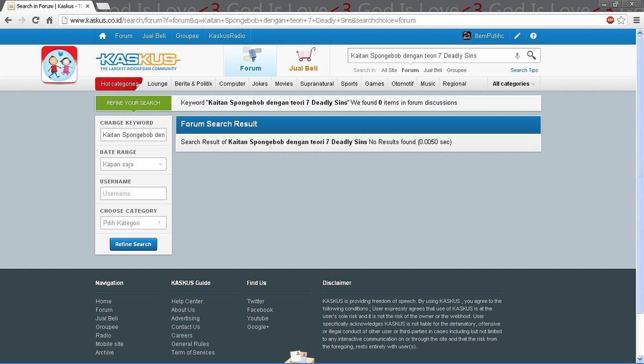This screenshot has height=364, width=644.
Task: Open the Help Center footer link
Action: 187,301
